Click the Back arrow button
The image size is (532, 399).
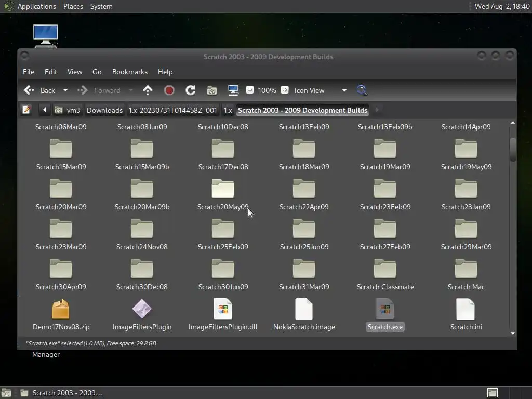coord(39,90)
